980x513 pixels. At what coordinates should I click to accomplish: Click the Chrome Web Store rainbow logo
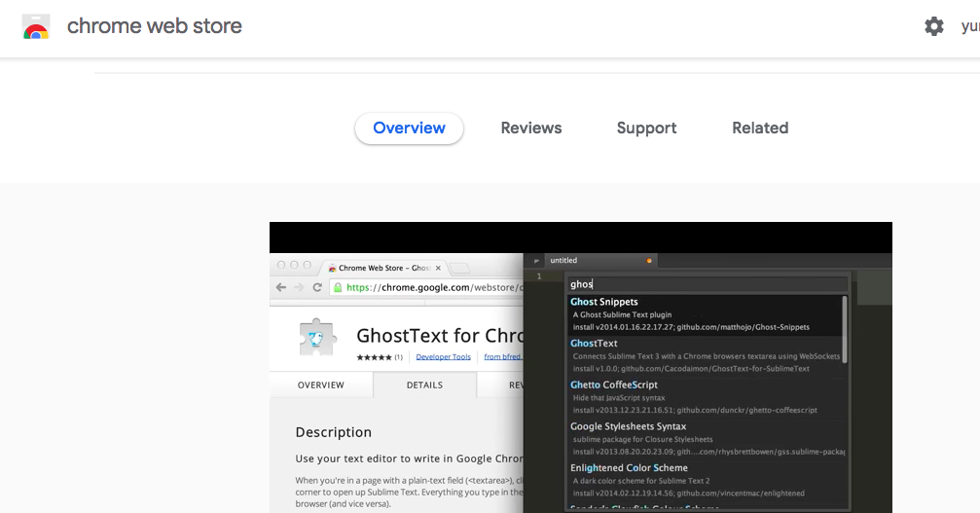pyautogui.click(x=36, y=27)
